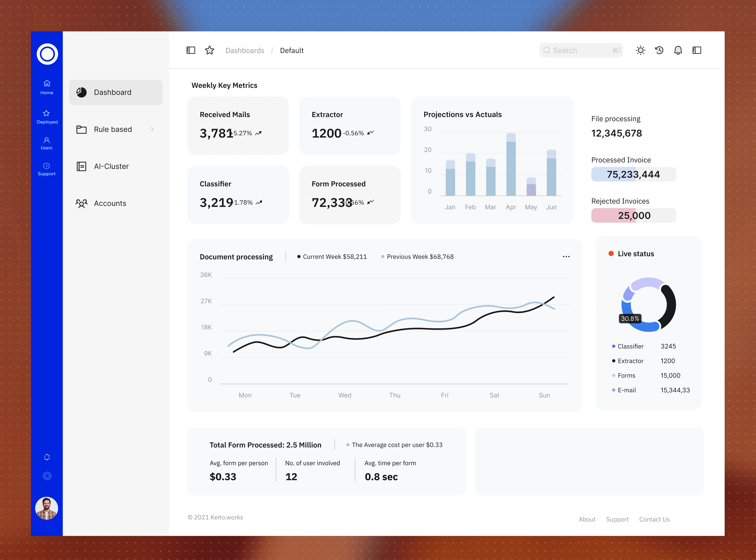Open AI-Cluster menu item
Viewport: 756px width, 560px height.
(111, 167)
